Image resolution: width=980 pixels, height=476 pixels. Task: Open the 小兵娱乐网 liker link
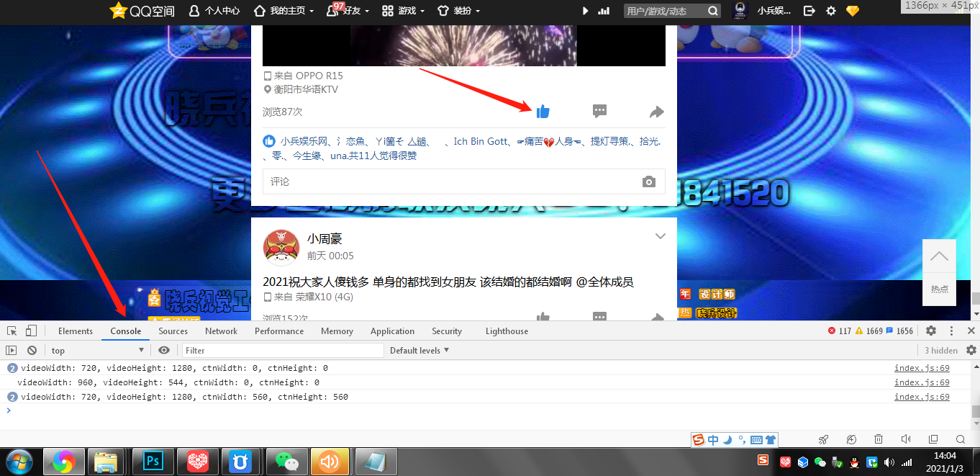pos(304,141)
